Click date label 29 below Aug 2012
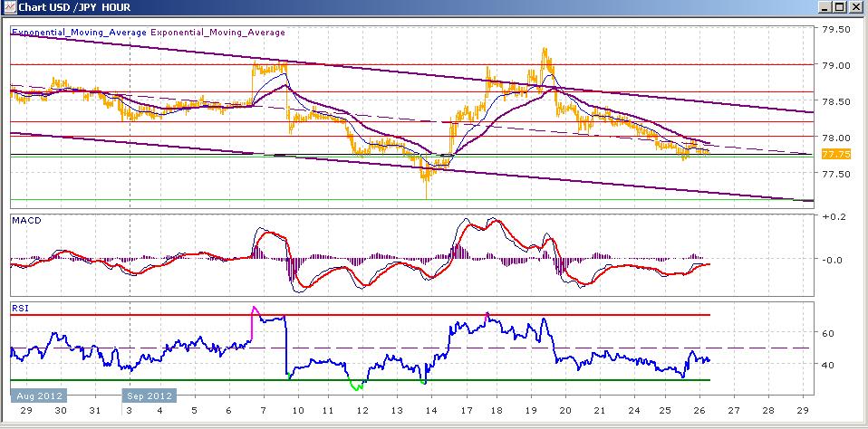The image size is (868, 429). [x=26, y=411]
